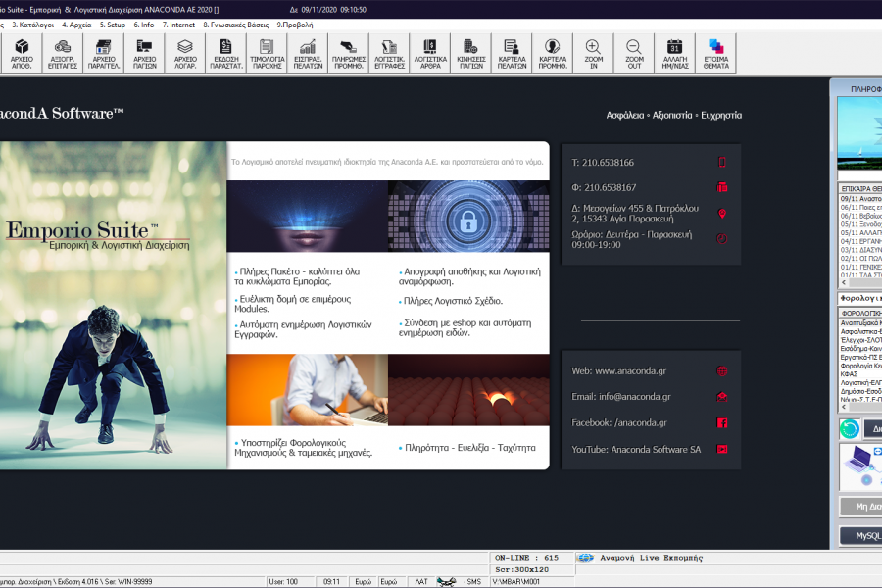
Task: Open ΑΛΛΑΓΗ ΗΜ/ΝΙΑΣ date change icon
Action: click(675, 54)
